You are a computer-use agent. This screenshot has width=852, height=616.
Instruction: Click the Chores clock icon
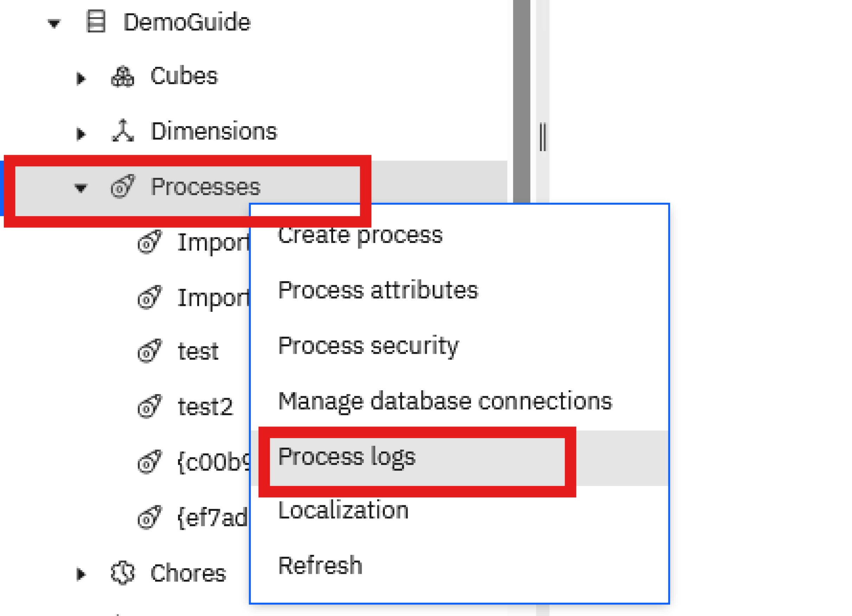point(122,573)
